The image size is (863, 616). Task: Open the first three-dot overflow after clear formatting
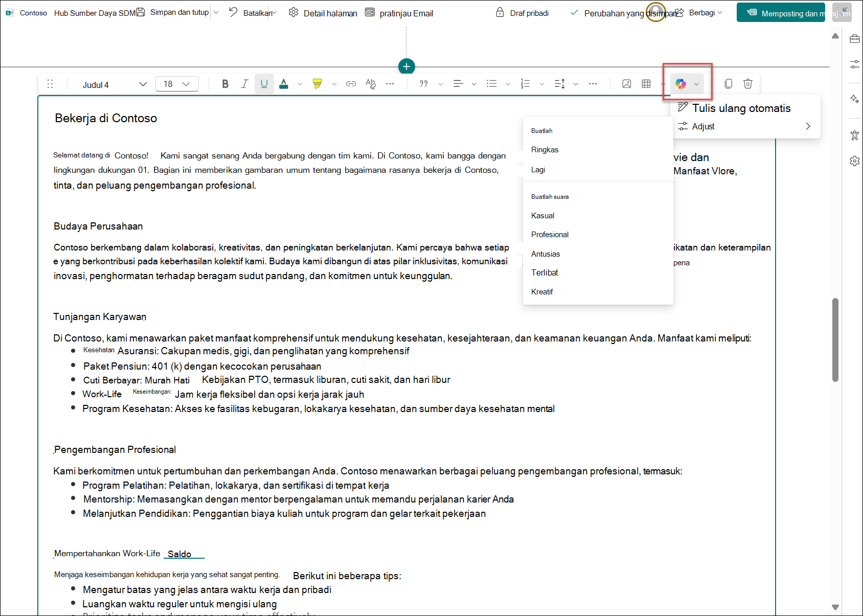coord(390,84)
